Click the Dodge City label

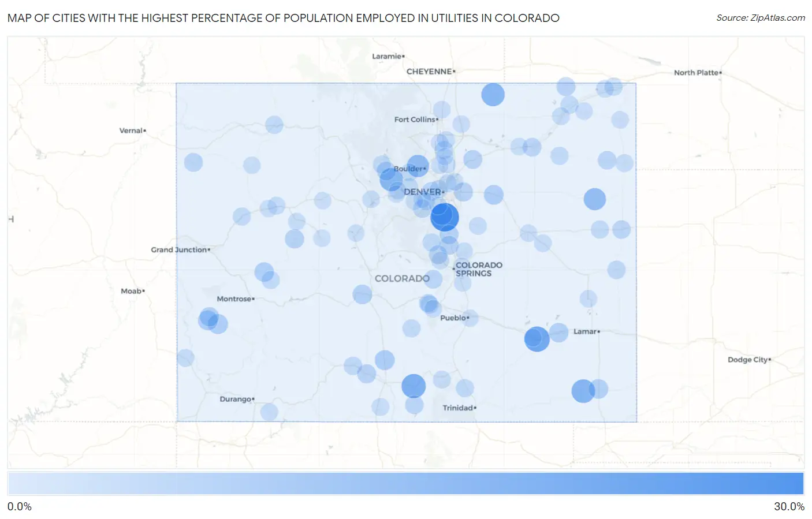coord(748,360)
